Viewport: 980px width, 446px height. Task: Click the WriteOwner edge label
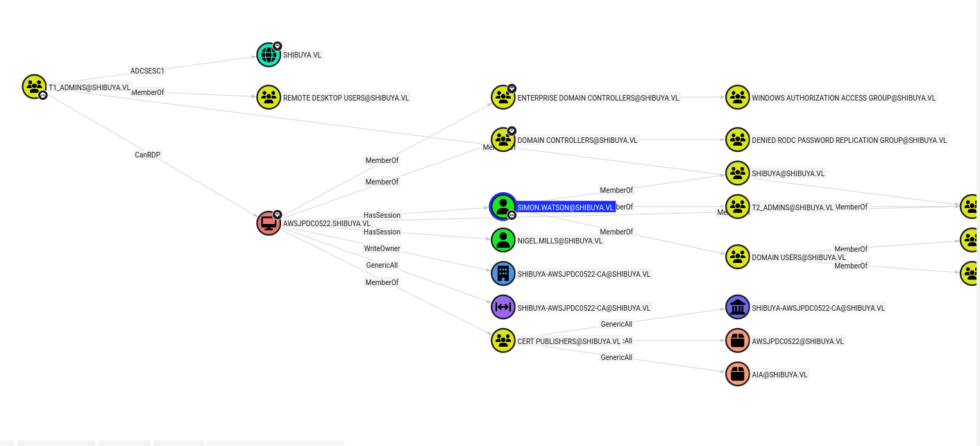click(382, 248)
